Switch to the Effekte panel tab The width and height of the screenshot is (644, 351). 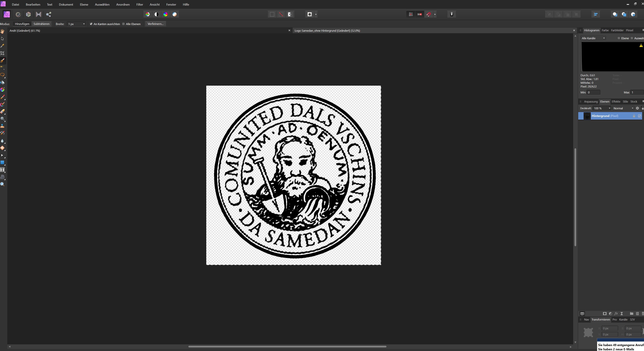616,102
